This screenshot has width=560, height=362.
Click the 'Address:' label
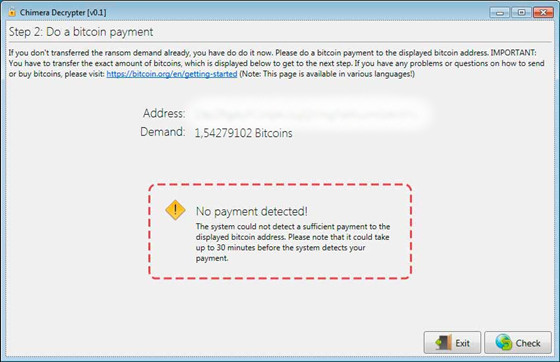164,113
